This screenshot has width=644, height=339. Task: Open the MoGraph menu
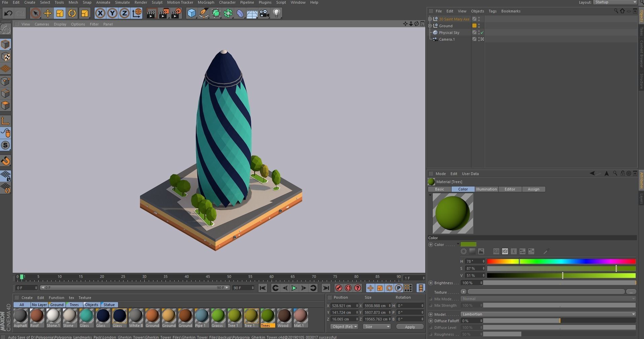pos(206,2)
